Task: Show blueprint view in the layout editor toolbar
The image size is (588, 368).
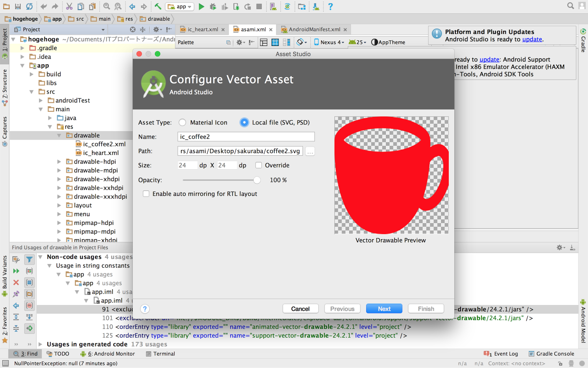Action: point(275,42)
